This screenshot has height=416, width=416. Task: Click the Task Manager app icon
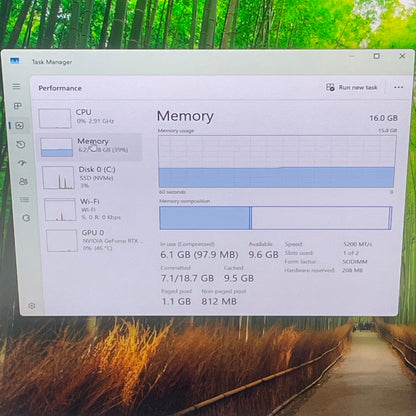click(15, 61)
